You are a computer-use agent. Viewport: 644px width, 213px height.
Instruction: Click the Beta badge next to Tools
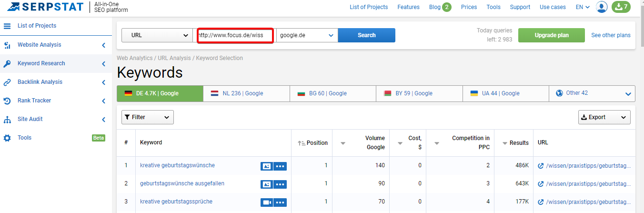tap(99, 138)
